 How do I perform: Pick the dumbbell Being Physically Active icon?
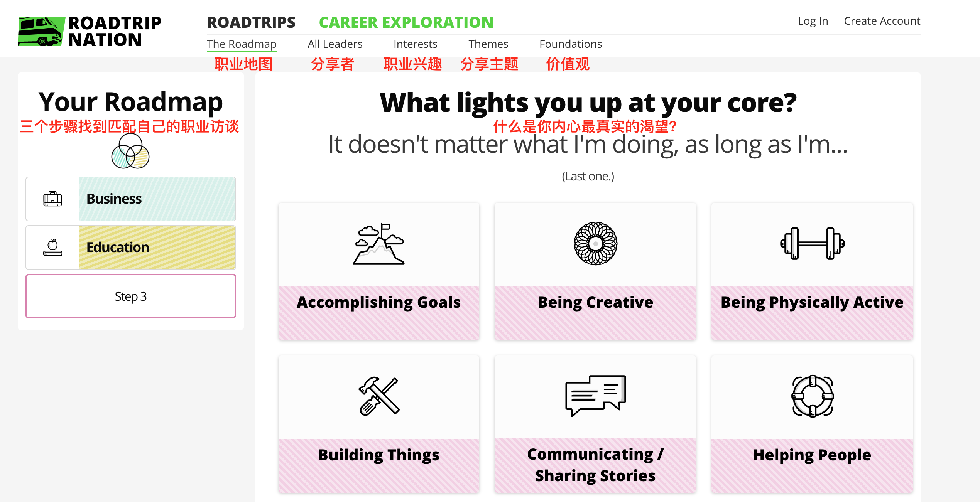click(812, 243)
